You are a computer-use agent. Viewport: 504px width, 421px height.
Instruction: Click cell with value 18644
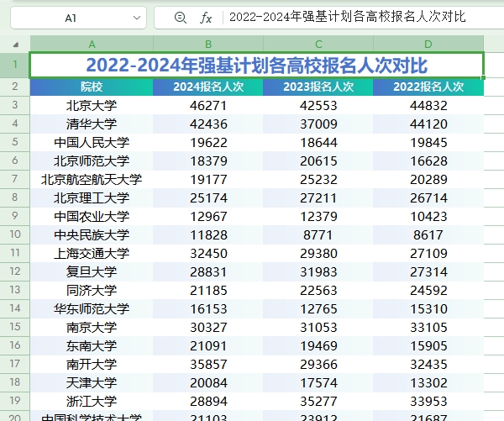[x=318, y=143]
